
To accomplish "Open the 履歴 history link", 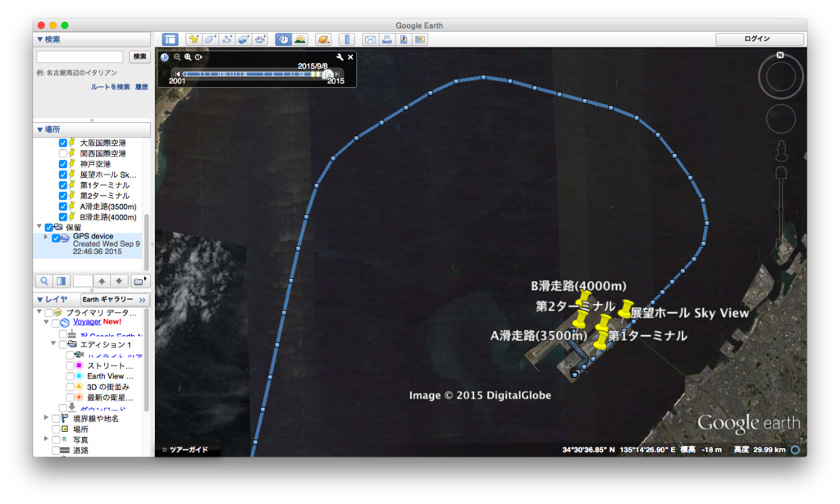I will pyautogui.click(x=141, y=87).
